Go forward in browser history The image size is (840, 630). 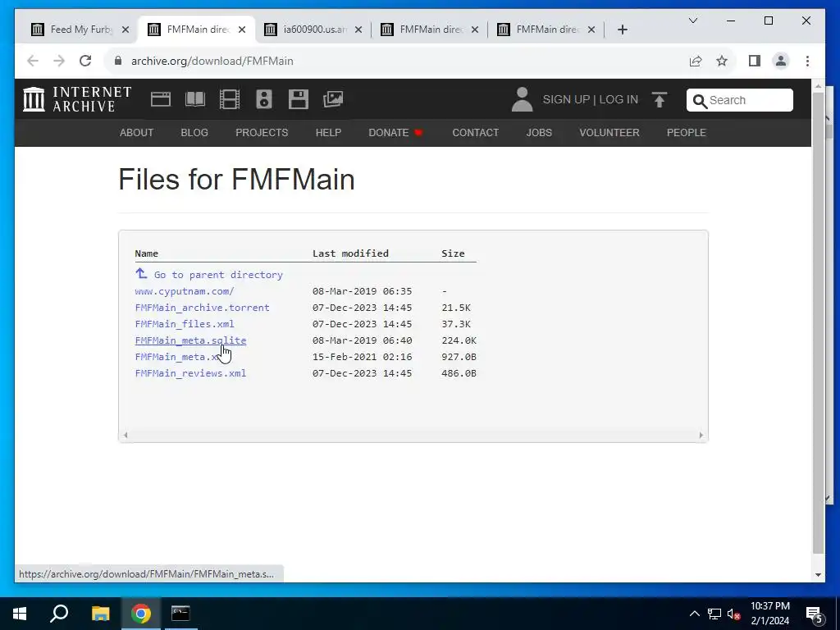[59, 61]
